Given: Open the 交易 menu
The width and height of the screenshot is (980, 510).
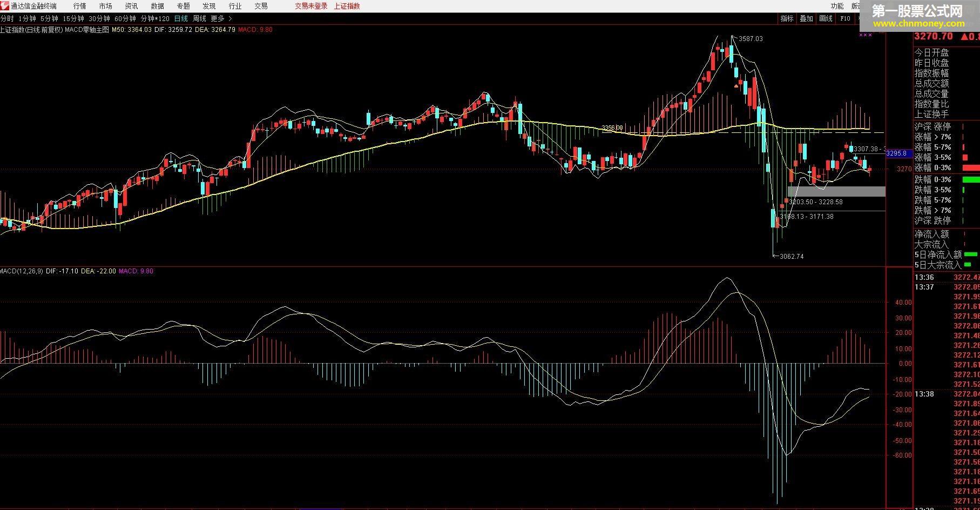Looking at the screenshot, I should point(261,6).
